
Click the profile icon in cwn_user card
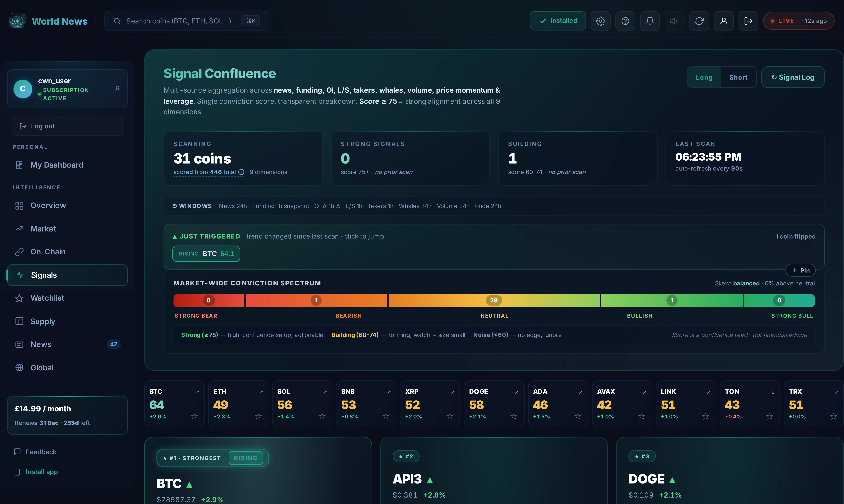[118, 89]
